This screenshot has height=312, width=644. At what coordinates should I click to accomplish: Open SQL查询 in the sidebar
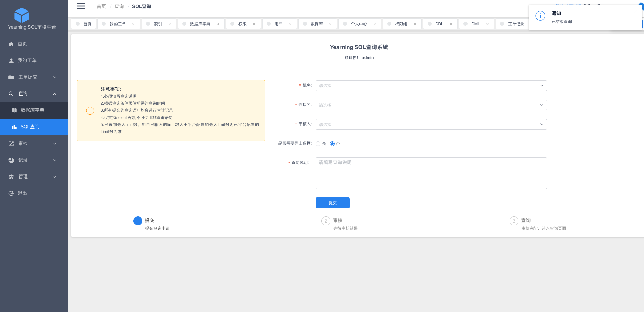click(34, 127)
